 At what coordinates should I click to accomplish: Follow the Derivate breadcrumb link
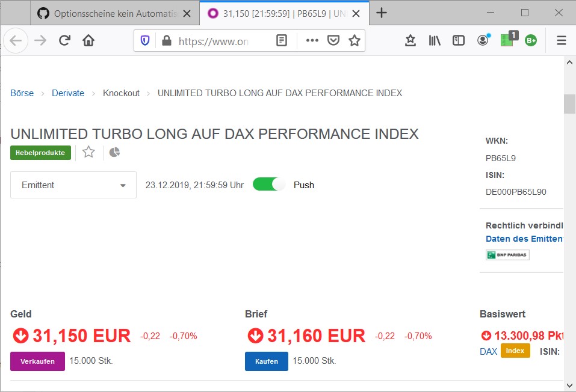[68, 93]
